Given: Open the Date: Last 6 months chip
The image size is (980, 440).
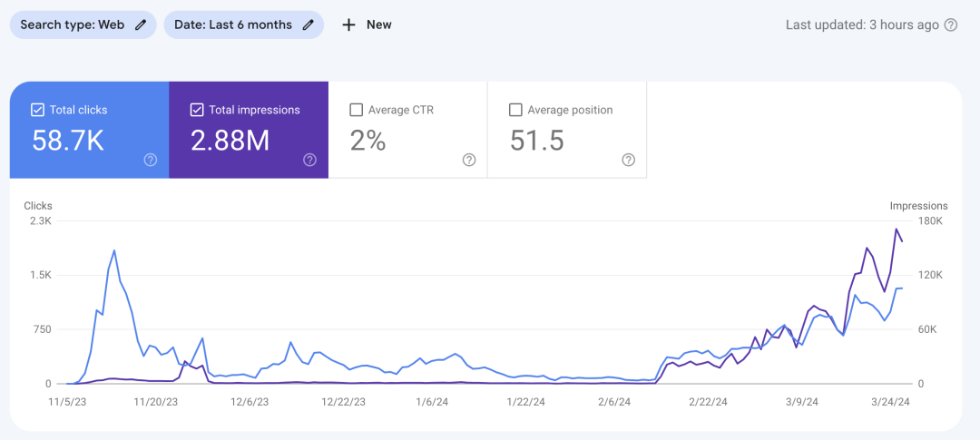Looking at the screenshot, I should tap(244, 25).
